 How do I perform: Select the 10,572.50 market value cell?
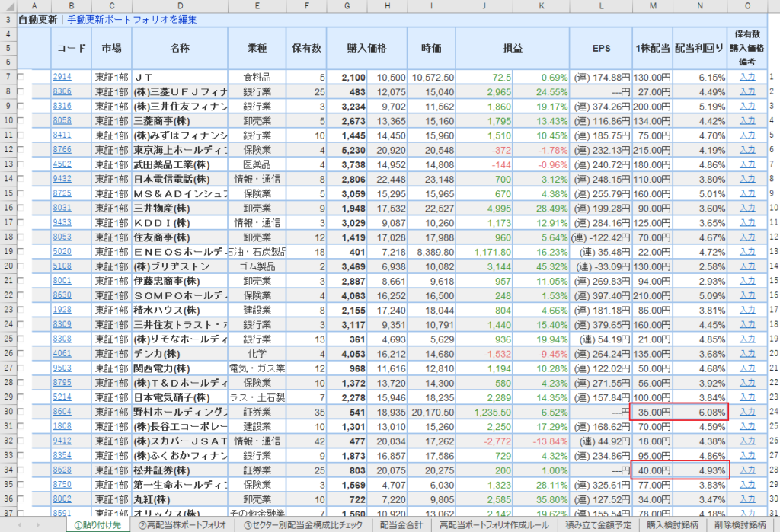pos(431,77)
